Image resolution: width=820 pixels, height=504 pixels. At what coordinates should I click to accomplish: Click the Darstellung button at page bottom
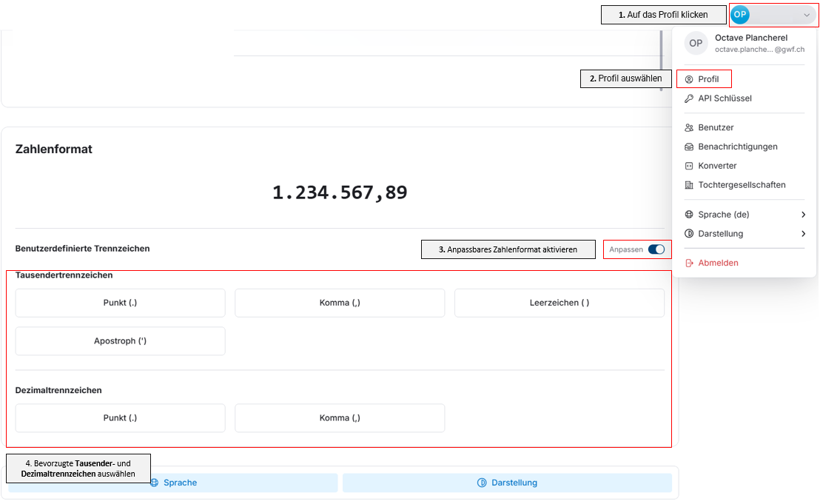click(x=507, y=483)
